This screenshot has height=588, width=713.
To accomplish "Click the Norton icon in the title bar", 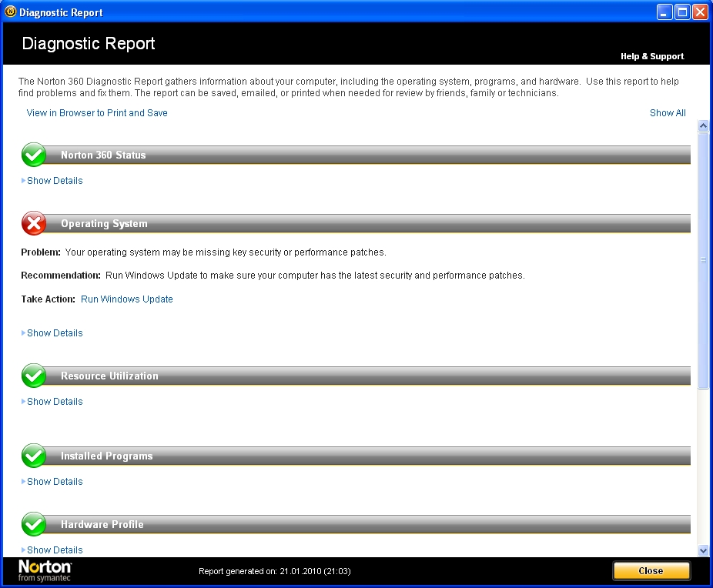I will click(10, 12).
